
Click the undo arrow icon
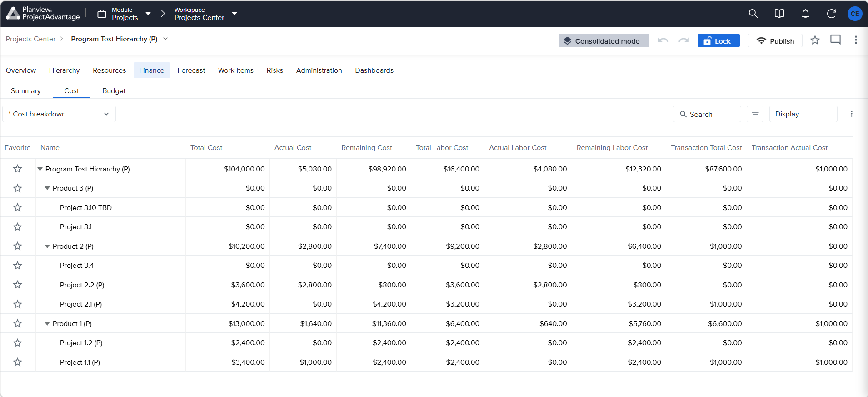click(x=663, y=40)
